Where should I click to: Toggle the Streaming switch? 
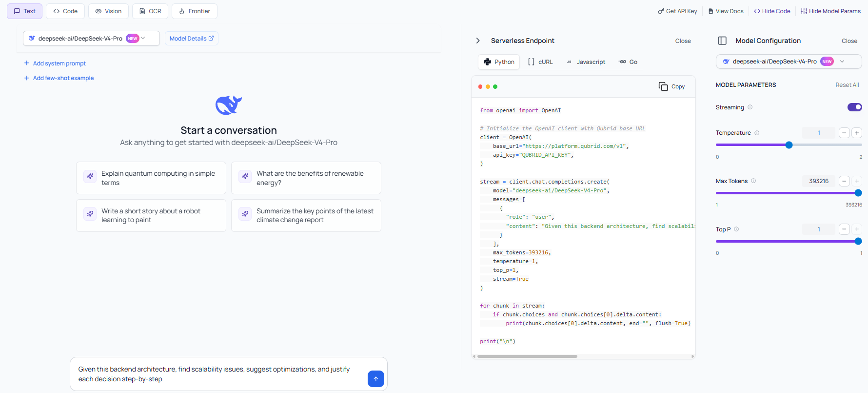point(855,107)
